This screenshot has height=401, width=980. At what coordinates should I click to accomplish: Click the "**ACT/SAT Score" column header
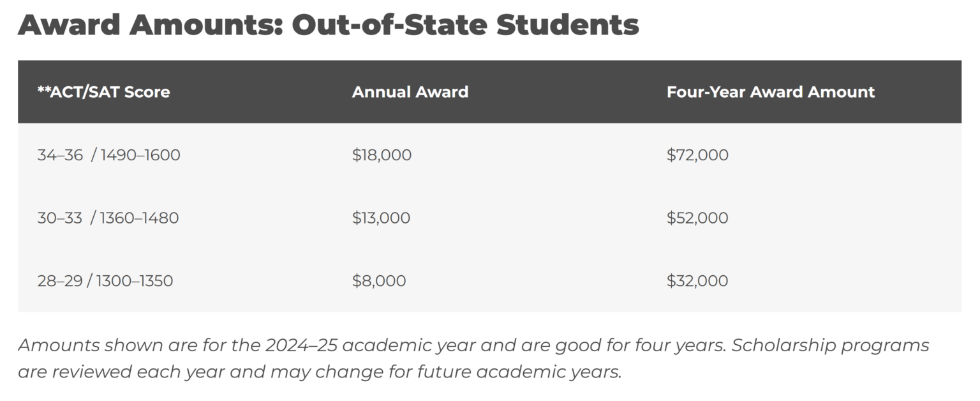pyautogui.click(x=103, y=92)
